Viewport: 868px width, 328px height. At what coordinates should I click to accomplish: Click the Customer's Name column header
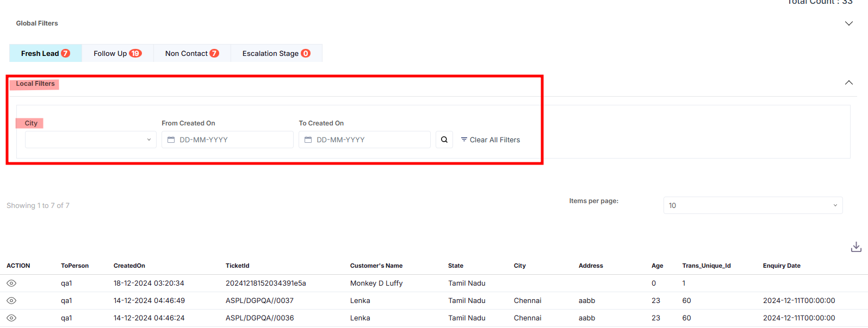coord(376,266)
